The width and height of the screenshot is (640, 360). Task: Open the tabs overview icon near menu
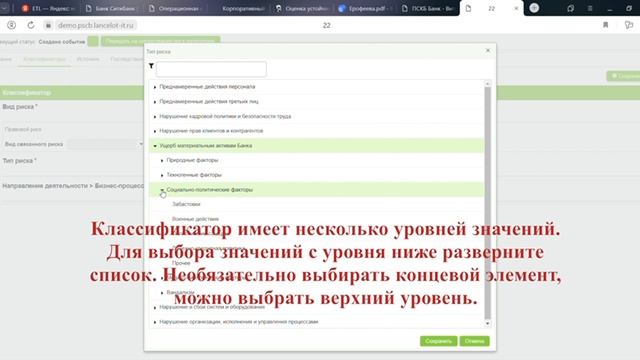pyautogui.click(x=571, y=8)
